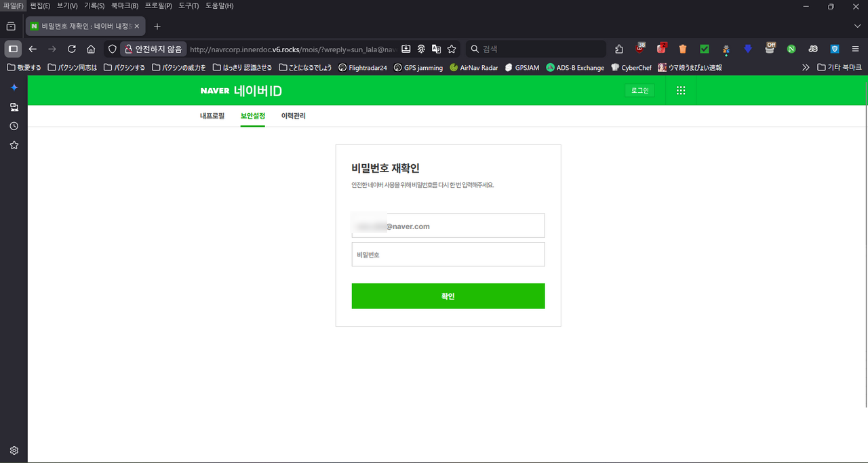
Task: Open red extension with 2 badge
Action: [662, 48]
